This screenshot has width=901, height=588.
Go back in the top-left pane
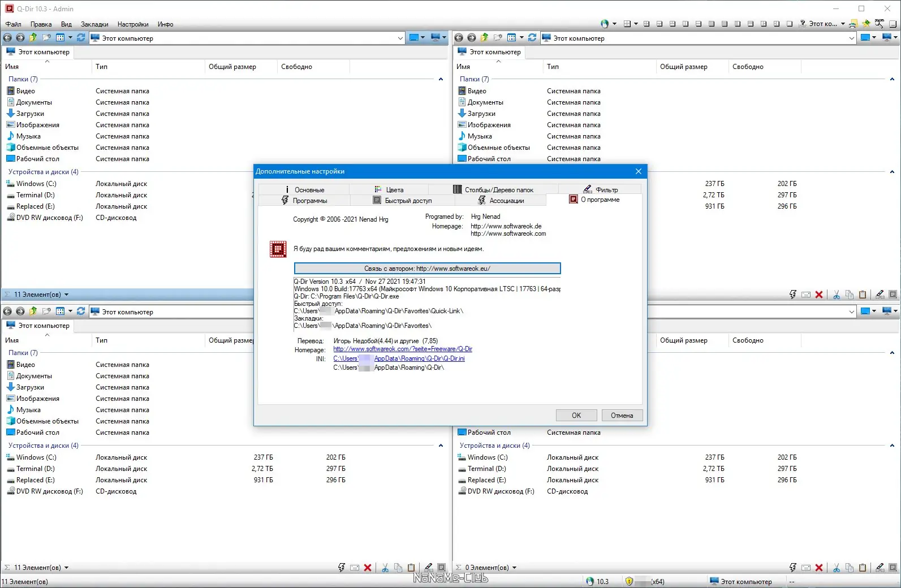pos(7,38)
